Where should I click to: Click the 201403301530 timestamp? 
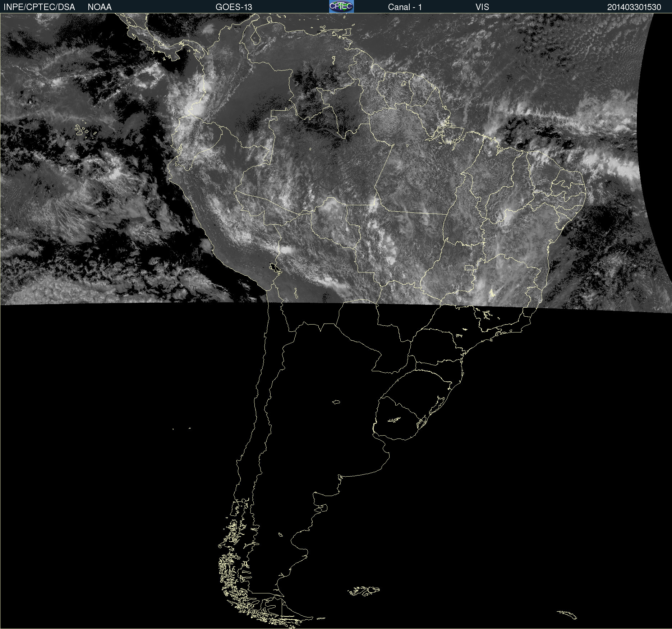click(634, 7)
